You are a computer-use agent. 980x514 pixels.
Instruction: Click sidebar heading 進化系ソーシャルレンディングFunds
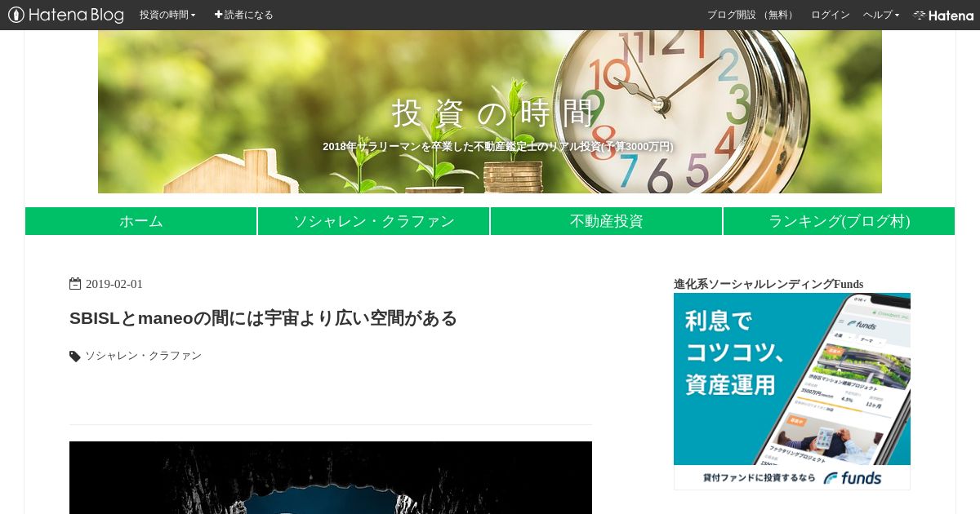coord(768,284)
